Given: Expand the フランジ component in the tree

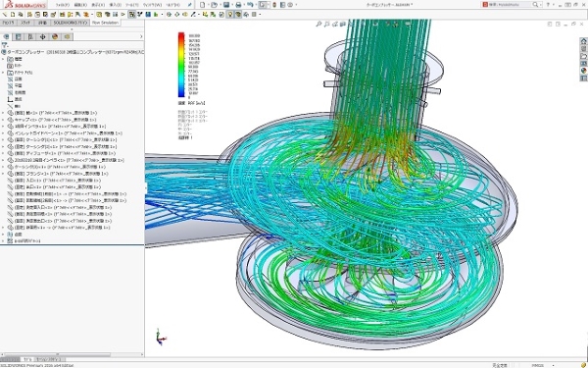Looking at the screenshot, I should (3, 174).
